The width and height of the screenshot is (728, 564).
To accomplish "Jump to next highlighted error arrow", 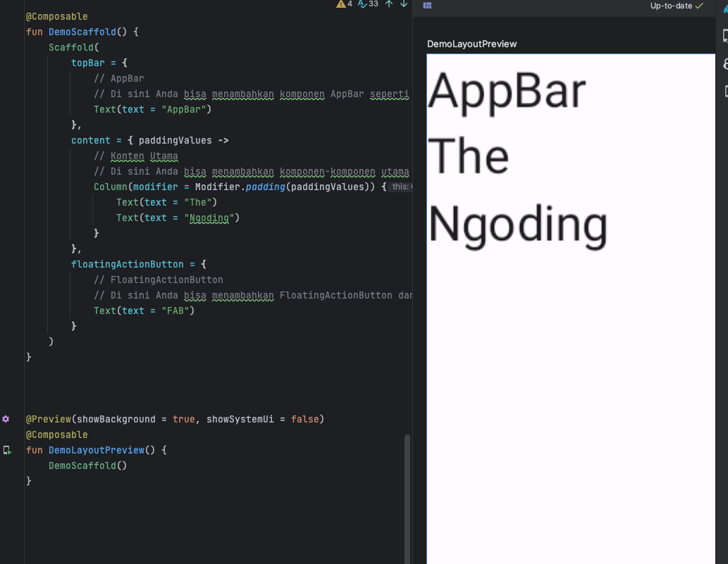I will 404,4.
